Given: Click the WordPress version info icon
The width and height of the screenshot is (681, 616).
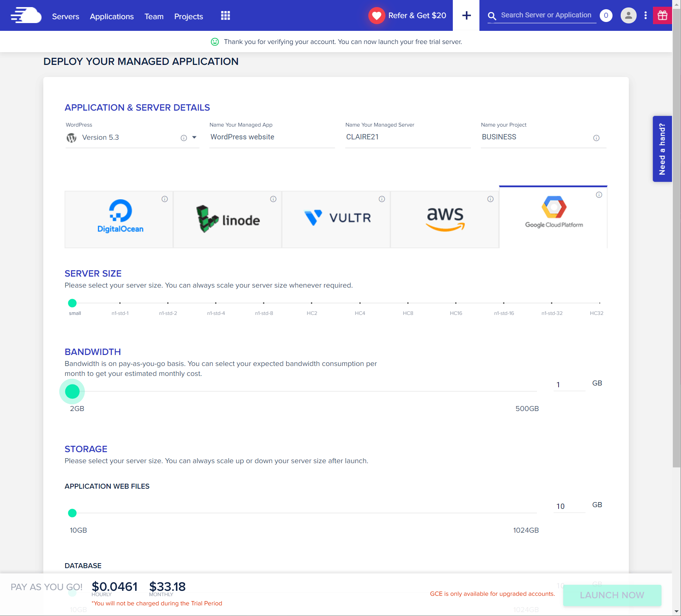Looking at the screenshot, I should [184, 138].
